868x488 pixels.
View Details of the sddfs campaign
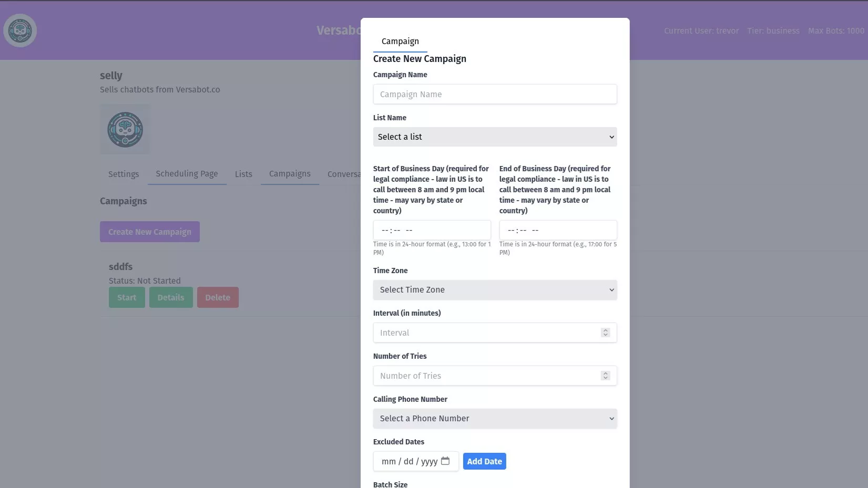(x=171, y=297)
